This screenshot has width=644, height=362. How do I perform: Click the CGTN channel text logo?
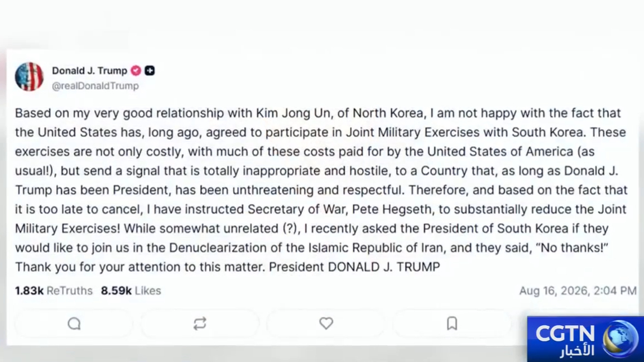(565, 334)
